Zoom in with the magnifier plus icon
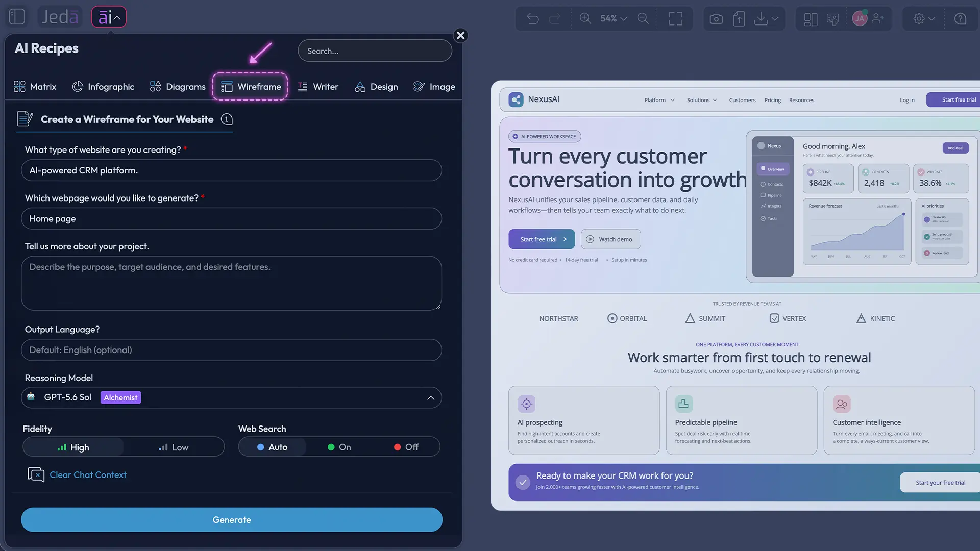The width and height of the screenshot is (980, 551). (x=585, y=19)
